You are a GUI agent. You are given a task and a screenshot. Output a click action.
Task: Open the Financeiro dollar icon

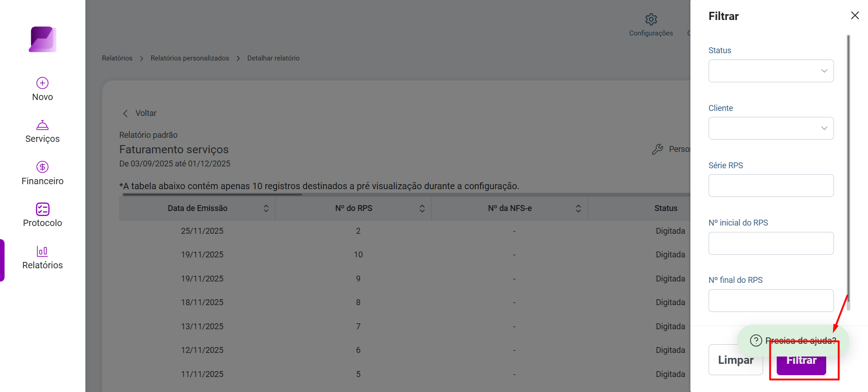click(43, 167)
